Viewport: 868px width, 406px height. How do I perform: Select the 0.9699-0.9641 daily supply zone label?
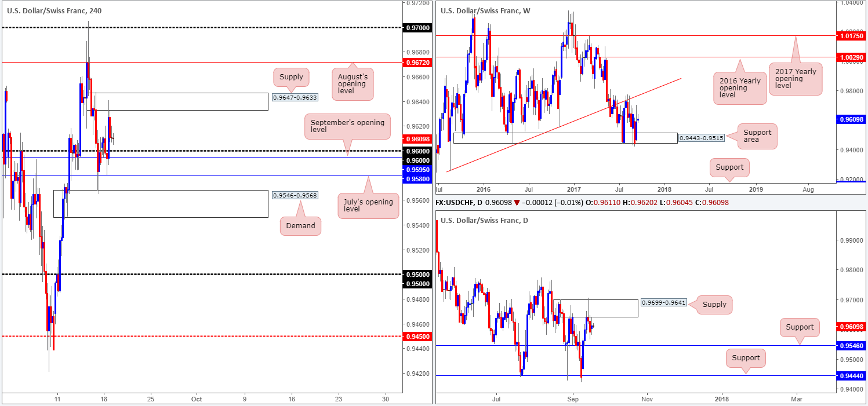click(664, 302)
